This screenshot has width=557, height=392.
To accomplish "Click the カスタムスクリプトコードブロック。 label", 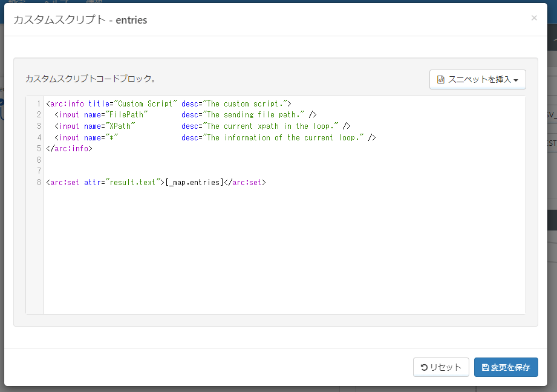I will coord(91,79).
